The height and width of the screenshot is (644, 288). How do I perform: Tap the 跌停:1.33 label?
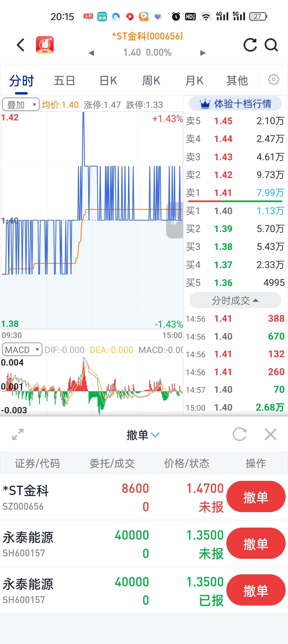click(x=145, y=105)
